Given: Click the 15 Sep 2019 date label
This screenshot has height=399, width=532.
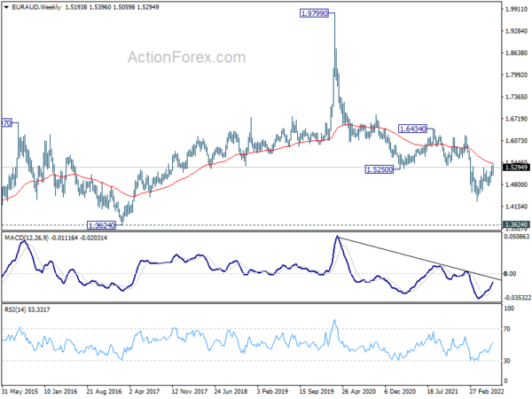Looking at the screenshot, I should coord(317,391).
